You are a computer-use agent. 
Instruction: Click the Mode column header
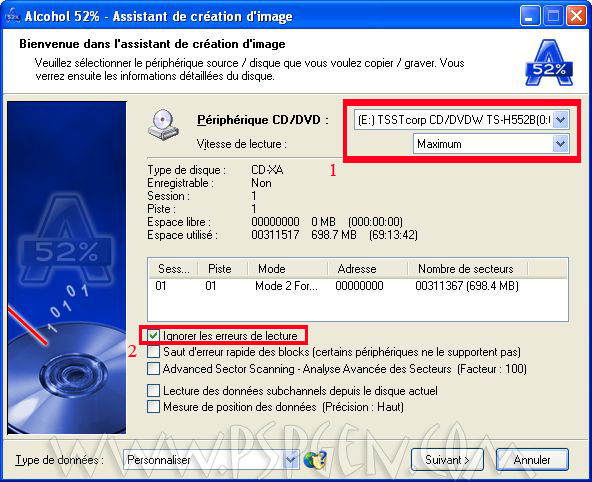coord(288,269)
